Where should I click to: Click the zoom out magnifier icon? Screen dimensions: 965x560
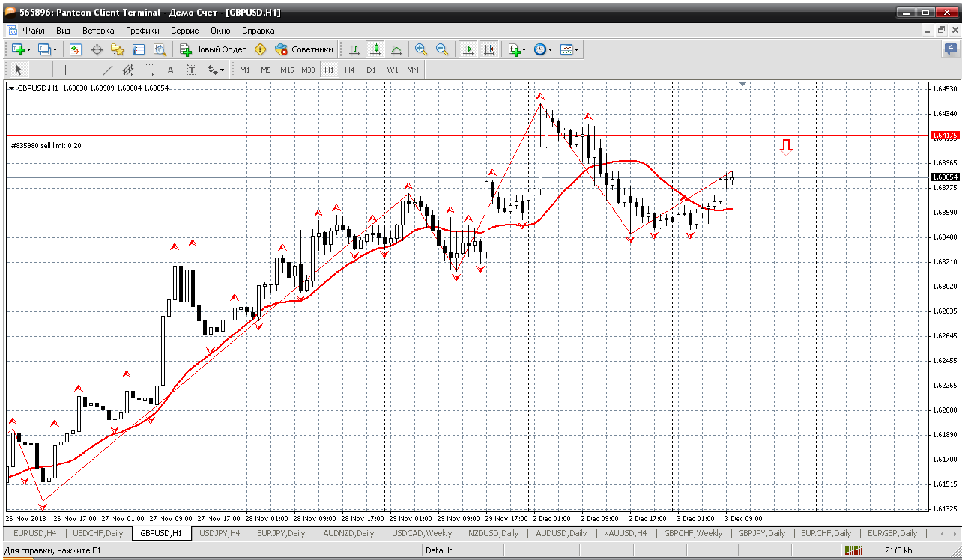442,49
